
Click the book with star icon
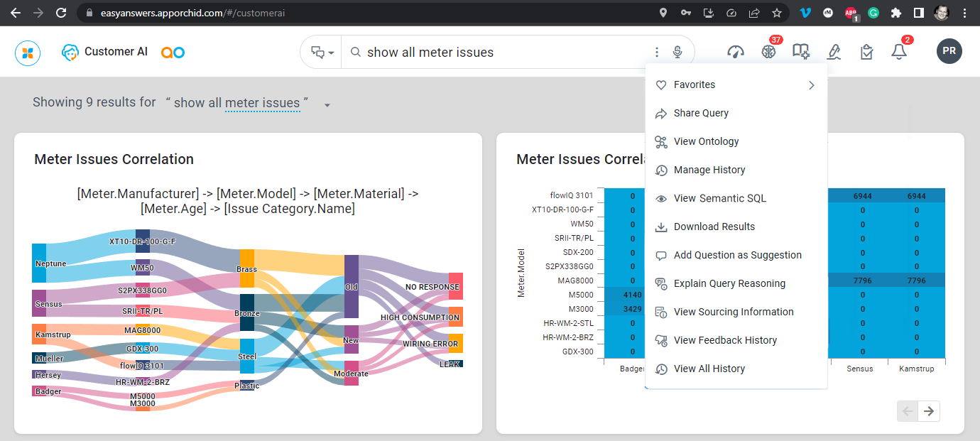(801, 52)
